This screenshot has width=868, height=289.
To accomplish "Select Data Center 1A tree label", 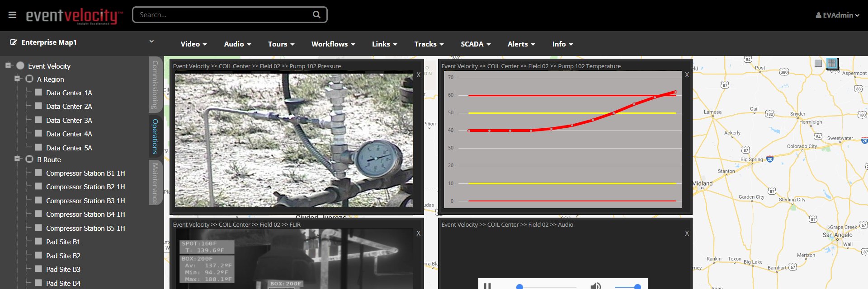I will [x=69, y=93].
